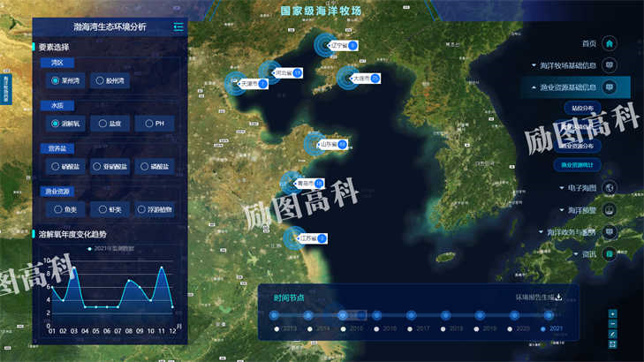Viewport: 644px width, 362px height.
Task: Click the 首页 home icon
Action: pyautogui.click(x=610, y=43)
